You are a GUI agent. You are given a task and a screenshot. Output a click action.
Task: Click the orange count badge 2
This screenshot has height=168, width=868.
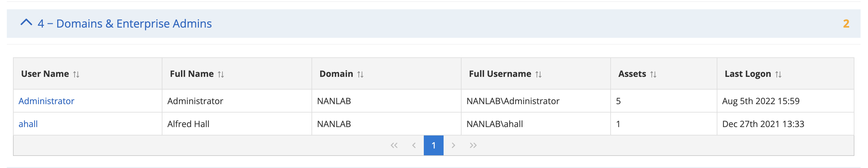click(846, 24)
